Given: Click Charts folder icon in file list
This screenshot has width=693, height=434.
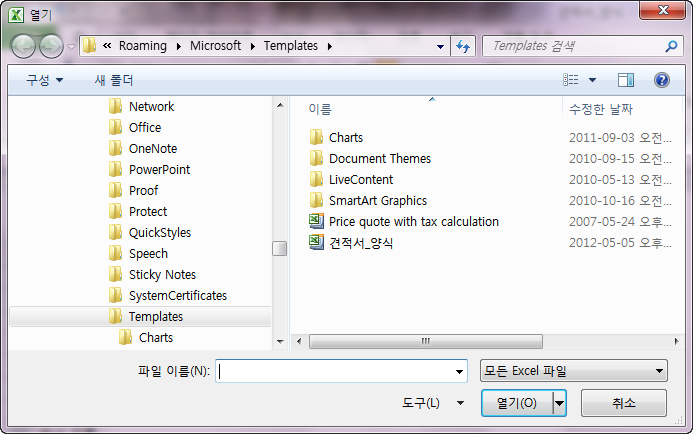Looking at the screenshot, I should pyautogui.click(x=316, y=137).
